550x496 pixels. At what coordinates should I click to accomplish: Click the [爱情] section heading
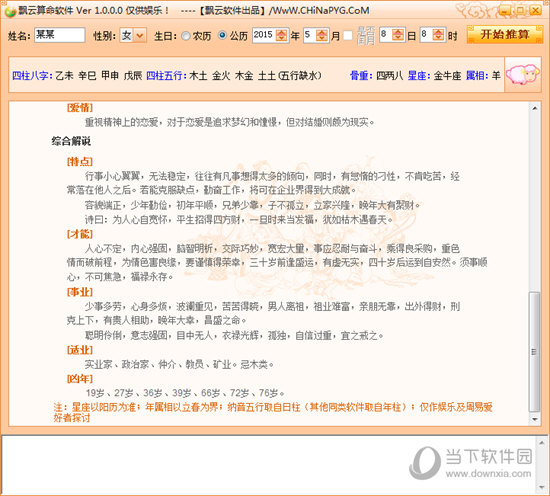tap(80, 108)
